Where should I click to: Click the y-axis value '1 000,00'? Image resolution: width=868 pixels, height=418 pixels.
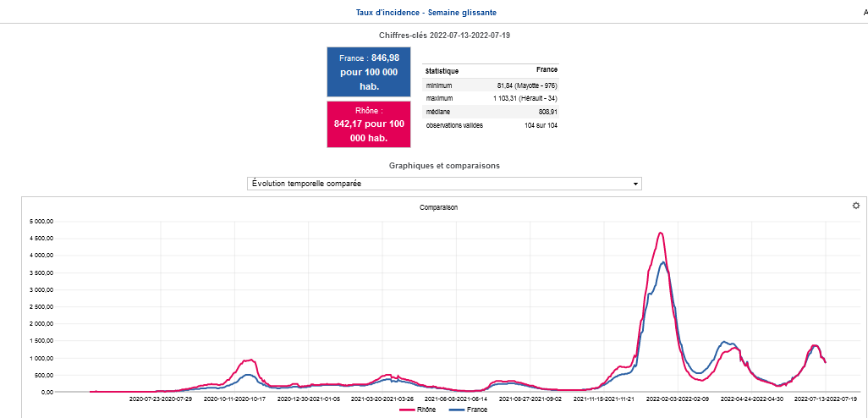coord(41,358)
